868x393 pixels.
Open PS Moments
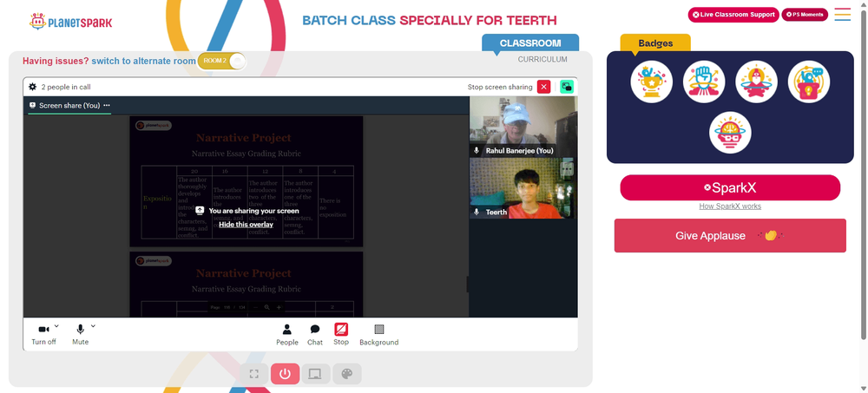click(805, 15)
